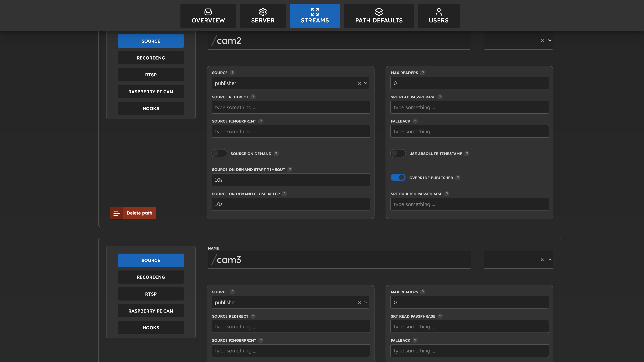Open Hooks section for cam2
The width and height of the screenshot is (644, 362).
click(151, 108)
